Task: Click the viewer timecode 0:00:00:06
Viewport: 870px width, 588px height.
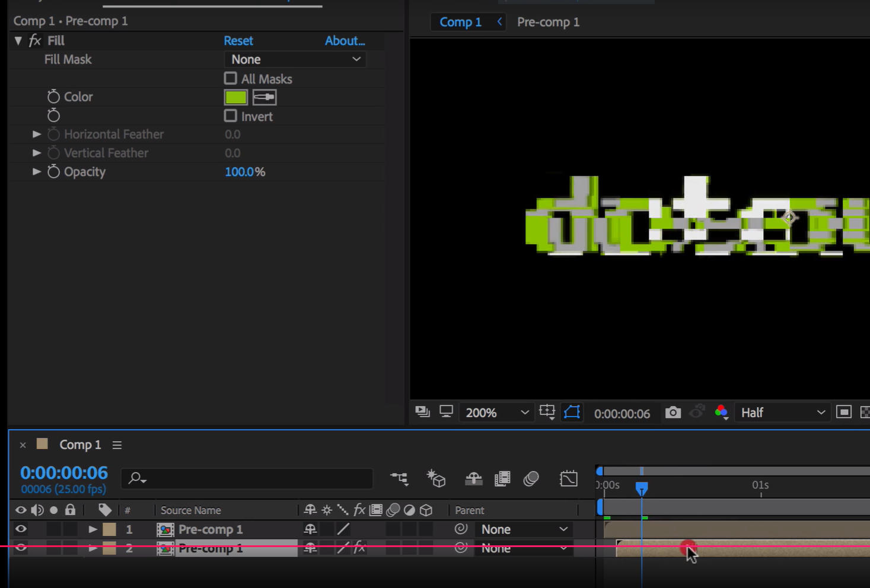Action: pos(622,414)
